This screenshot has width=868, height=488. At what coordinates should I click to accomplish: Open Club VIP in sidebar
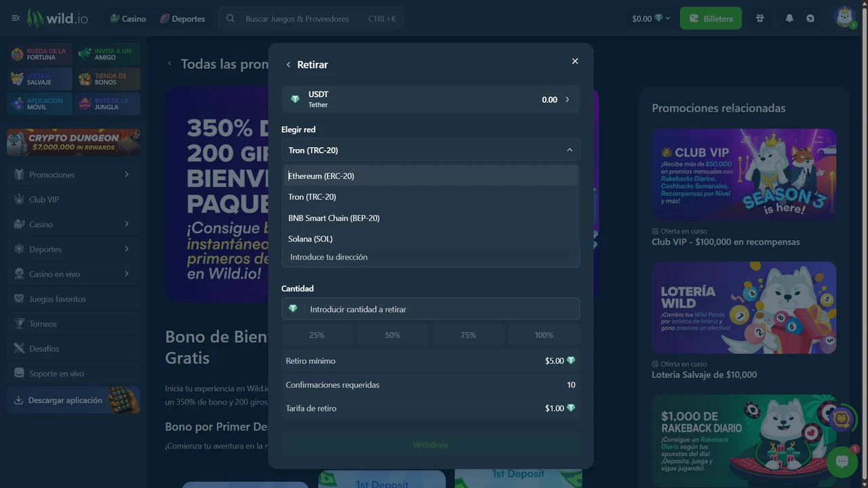pyautogui.click(x=74, y=199)
